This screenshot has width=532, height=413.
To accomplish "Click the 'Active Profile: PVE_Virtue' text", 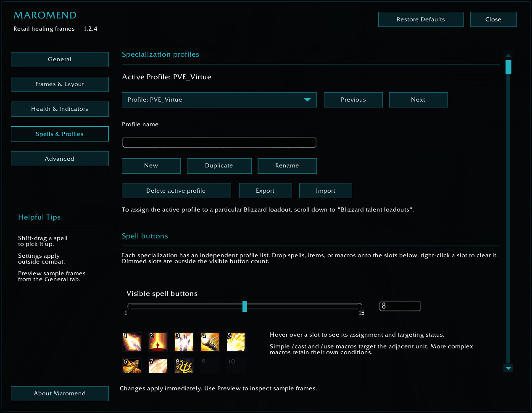I will tap(167, 77).
